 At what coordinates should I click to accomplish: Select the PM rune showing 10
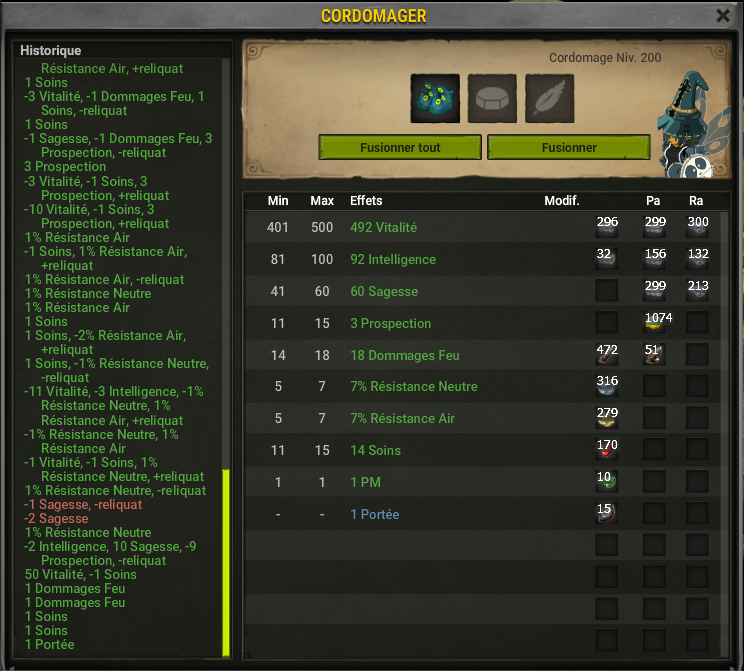(607, 482)
